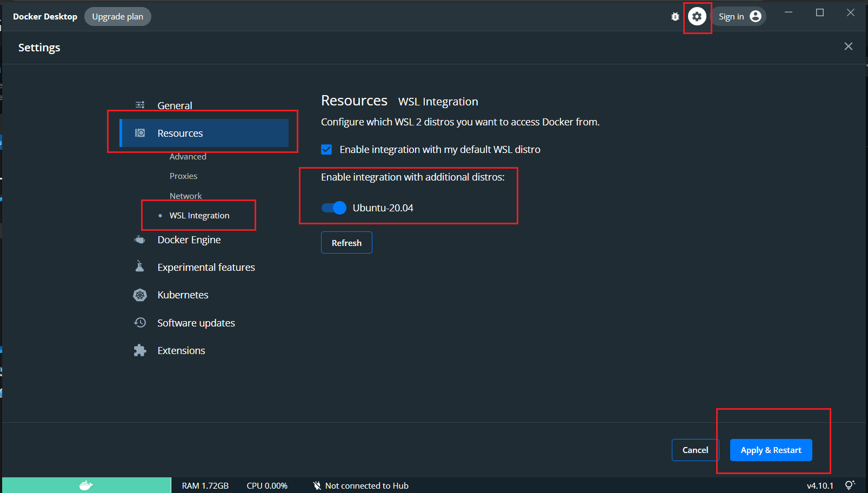This screenshot has width=868, height=493.
Task: Click the Software updates clock icon
Action: (x=140, y=323)
